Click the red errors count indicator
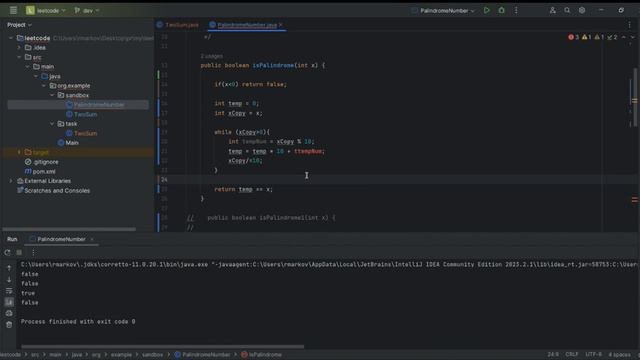640x360 pixels. [x=573, y=37]
